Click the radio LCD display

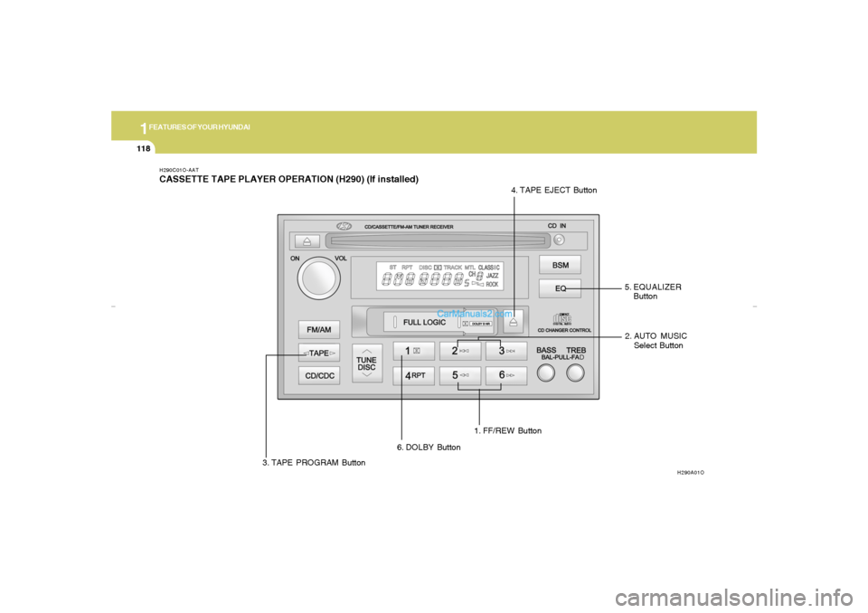[x=439, y=276]
